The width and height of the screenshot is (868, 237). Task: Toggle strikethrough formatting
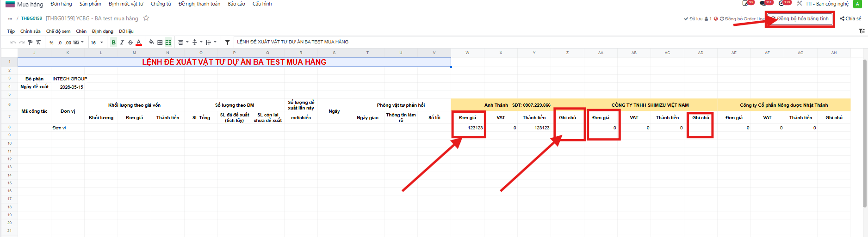click(x=130, y=43)
